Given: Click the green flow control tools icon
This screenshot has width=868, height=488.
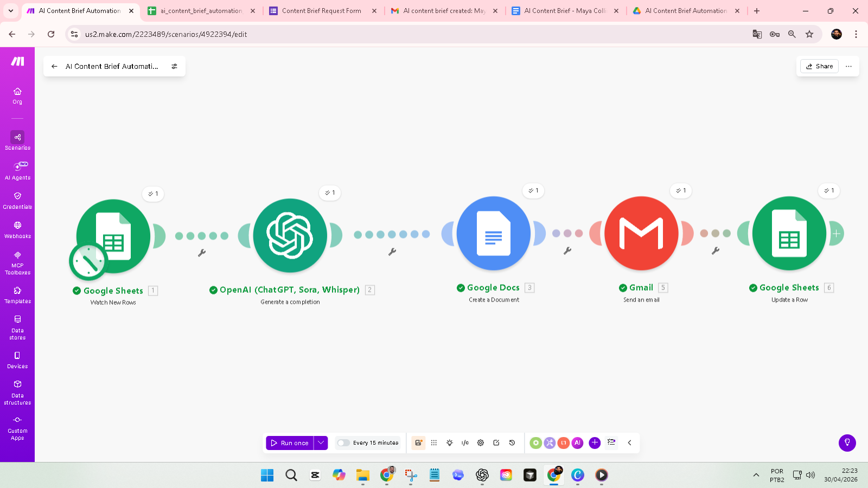Looking at the screenshot, I should (536, 443).
